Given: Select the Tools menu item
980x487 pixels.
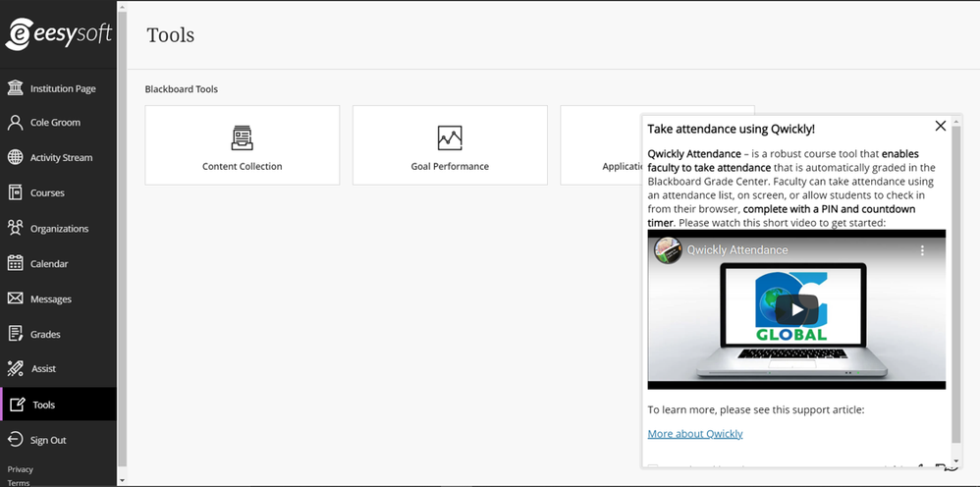Looking at the screenshot, I should tap(58, 404).
